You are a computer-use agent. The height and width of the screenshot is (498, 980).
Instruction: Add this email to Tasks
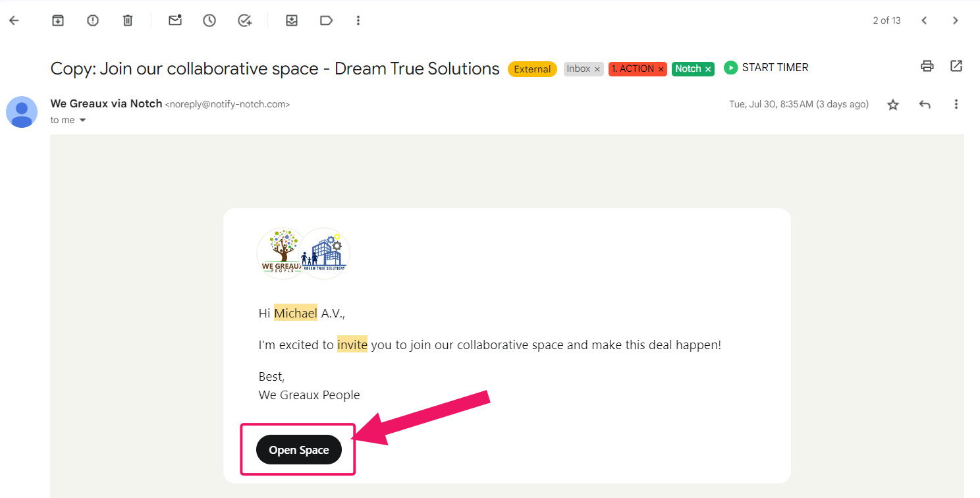tap(244, 20)
